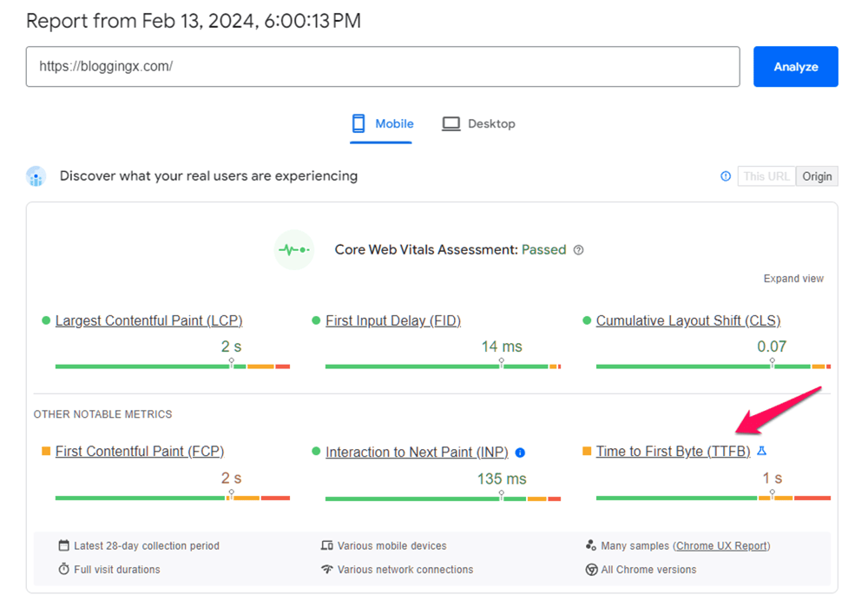Click the TTFB experimental flask icon
Screen dimensions: 868x601
pyautogui.click(x=762, y=452)
